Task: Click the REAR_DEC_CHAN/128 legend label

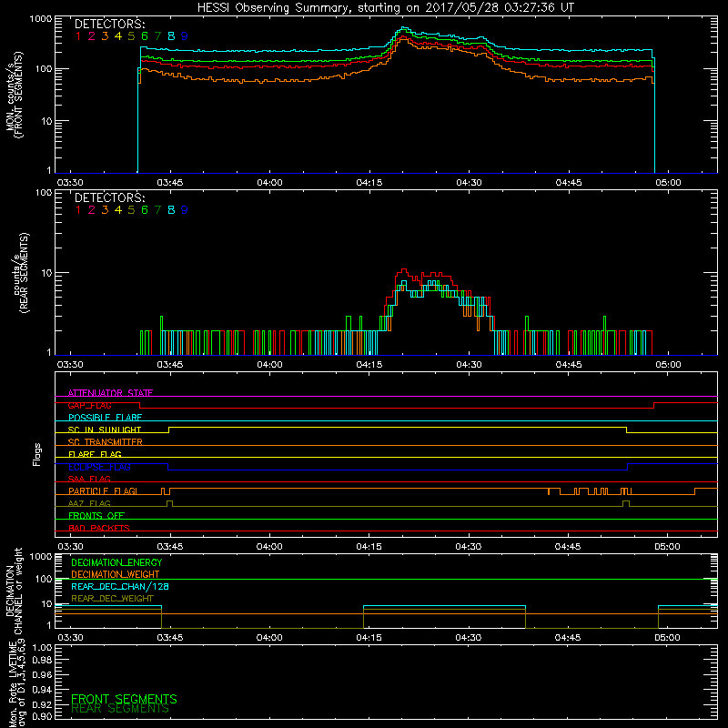Action: pos(120,586)
